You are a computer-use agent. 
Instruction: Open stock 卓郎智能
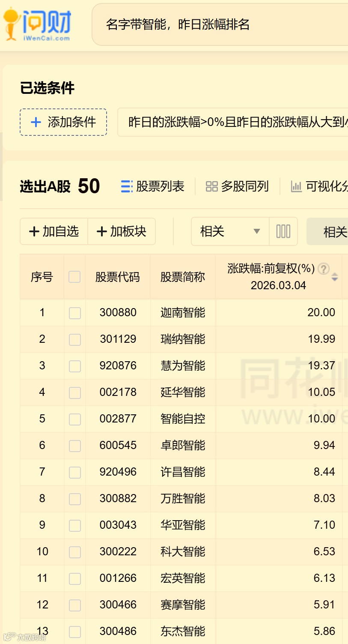tap(183, 445)
